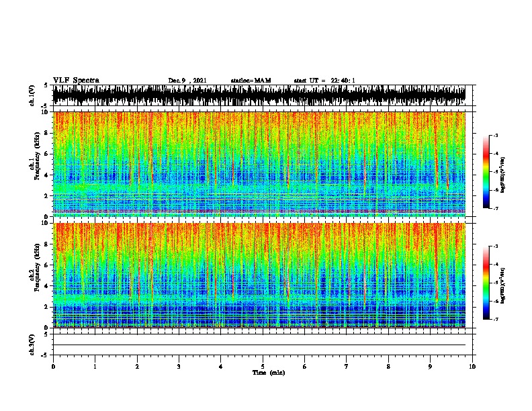Click the black ch.1 voltage waveform trace

coord(259,95)
